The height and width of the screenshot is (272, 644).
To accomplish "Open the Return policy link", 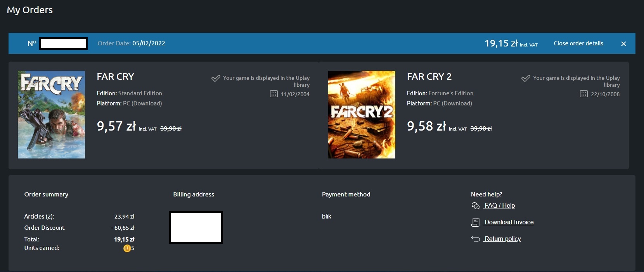I will coord(502,239).
